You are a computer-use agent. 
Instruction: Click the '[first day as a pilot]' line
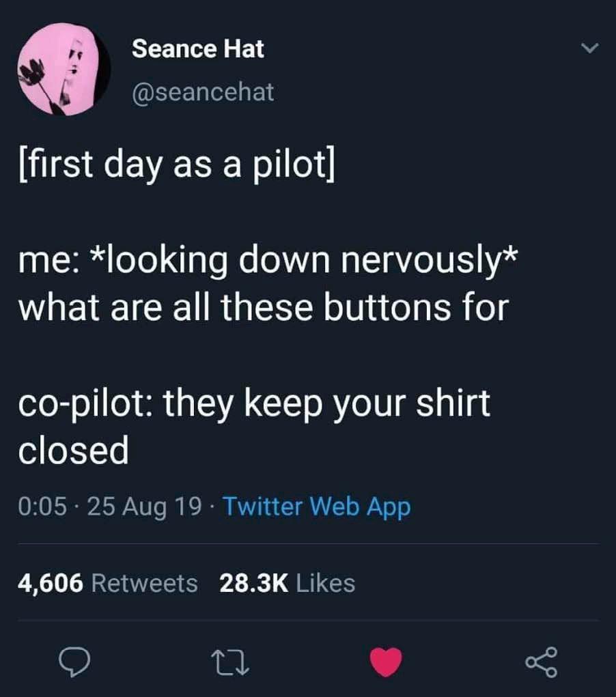[177, 165]
